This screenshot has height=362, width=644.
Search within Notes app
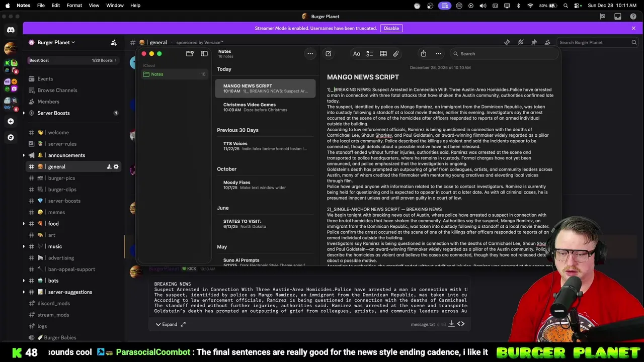coord(504,54)
